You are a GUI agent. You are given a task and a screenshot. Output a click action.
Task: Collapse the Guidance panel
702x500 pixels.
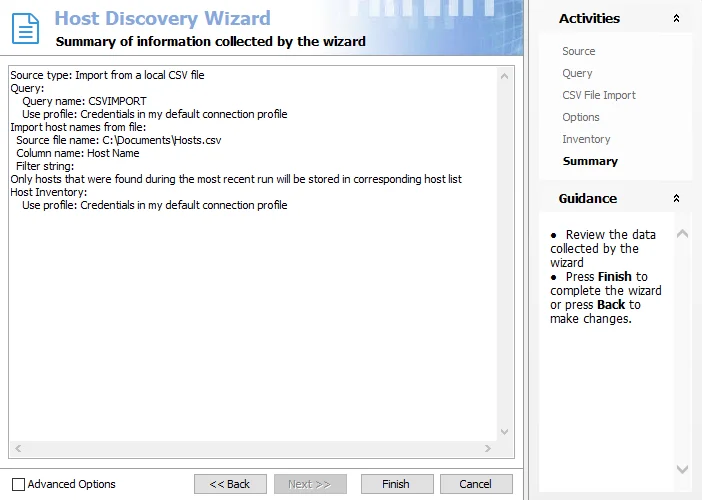[x=676, y=198]
